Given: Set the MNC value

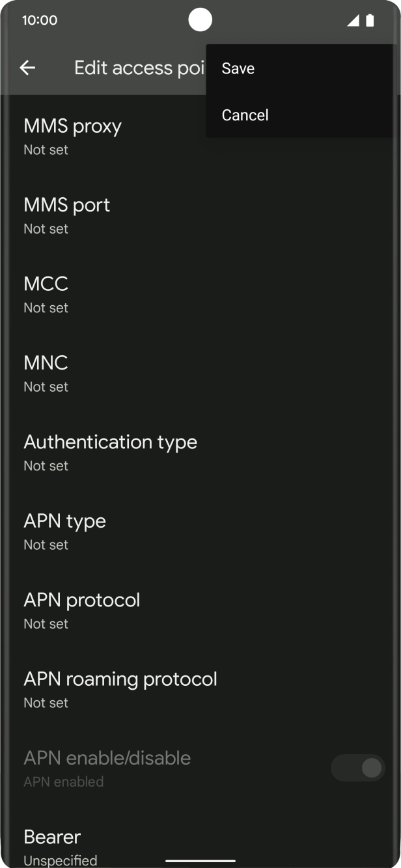Looking at the screenshot, I should tap(46, 373).
